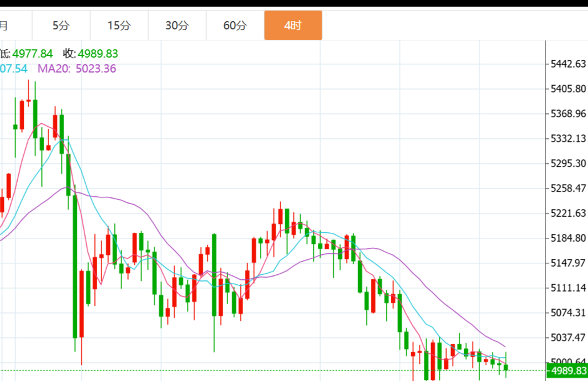
Task: Switch to the 5分 timeframe tab
Action: click(61, 25)
